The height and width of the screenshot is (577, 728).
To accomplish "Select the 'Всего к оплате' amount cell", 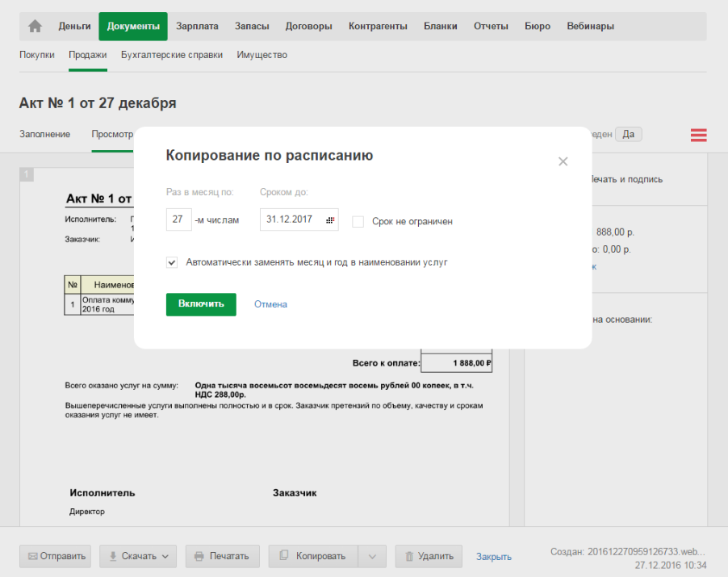I will coord(456,363).
